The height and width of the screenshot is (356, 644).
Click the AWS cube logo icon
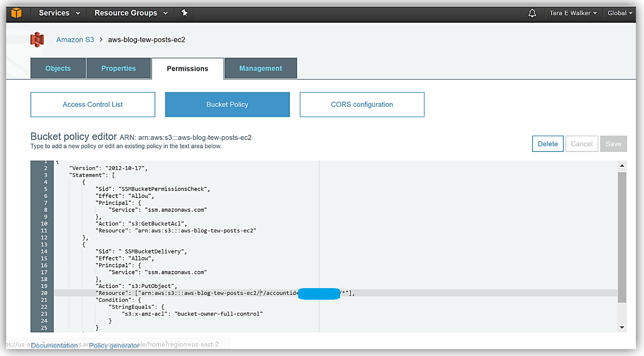(x=16, y=13)
